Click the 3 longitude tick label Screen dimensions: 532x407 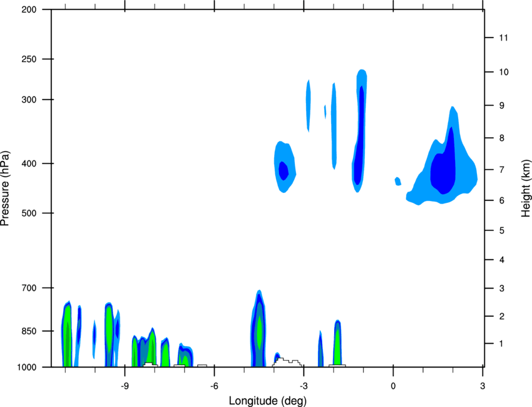[x=483, y=386]
